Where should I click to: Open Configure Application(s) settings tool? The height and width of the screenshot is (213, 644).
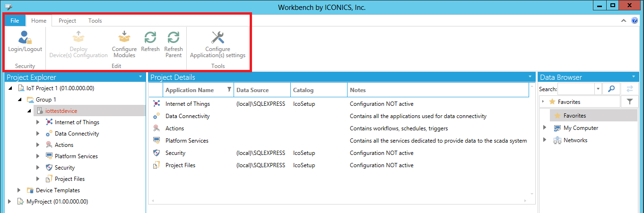click(x=218, y=38)
